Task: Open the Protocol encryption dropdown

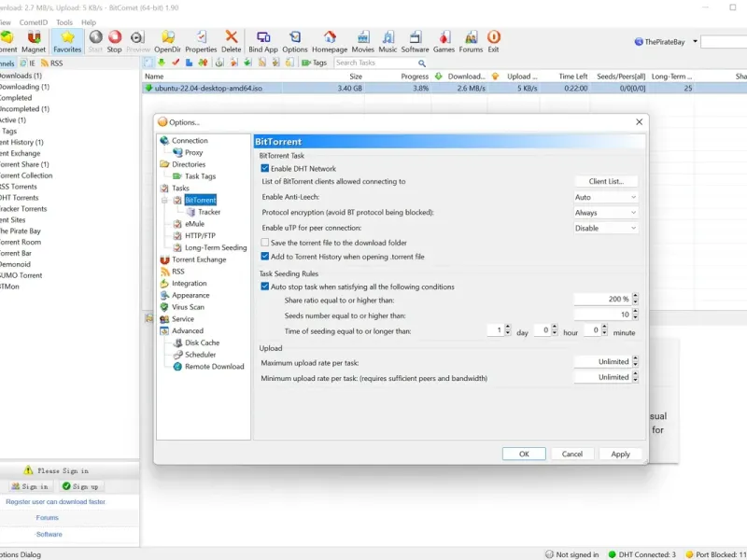Action: coord(605,213)
